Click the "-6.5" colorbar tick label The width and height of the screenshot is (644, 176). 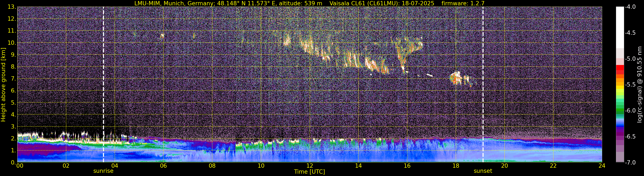(630, 136)
